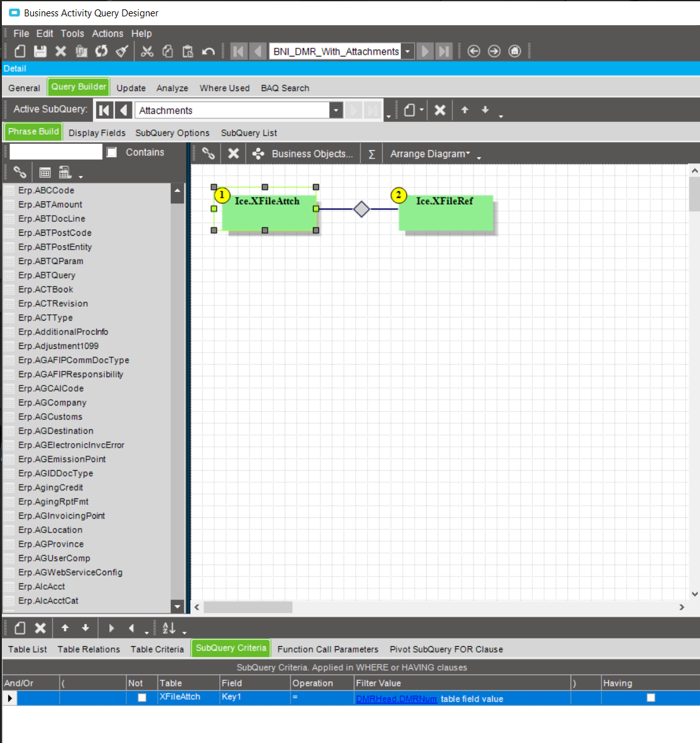Select Erp.ABCCode in the table list
The image size is (700, 743).
46,190
